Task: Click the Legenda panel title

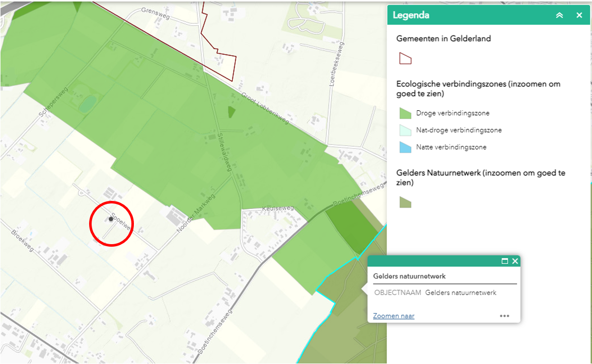Action: pos(411,16)
